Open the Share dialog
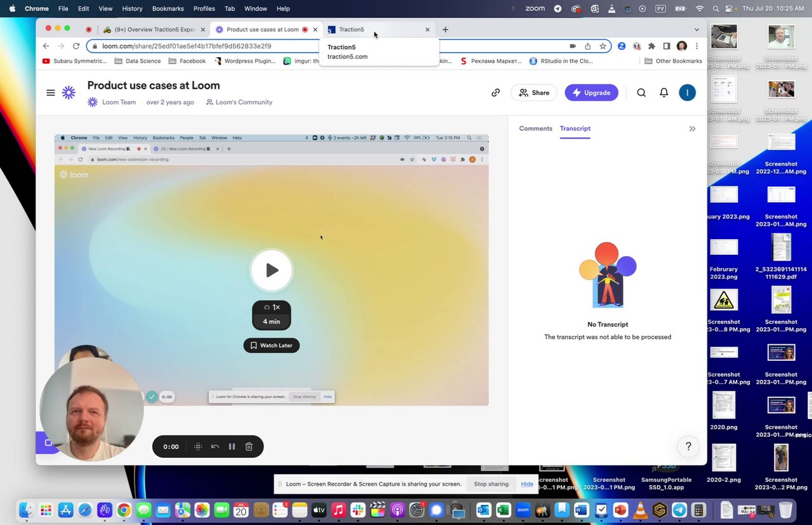812x525 pixels. click(x=534, y=93)
